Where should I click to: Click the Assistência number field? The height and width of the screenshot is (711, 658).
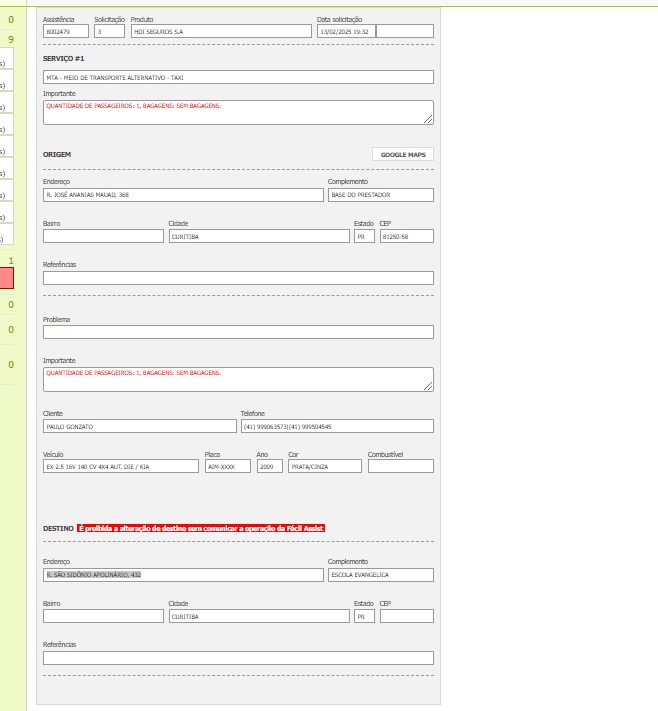tap(66, 32)
